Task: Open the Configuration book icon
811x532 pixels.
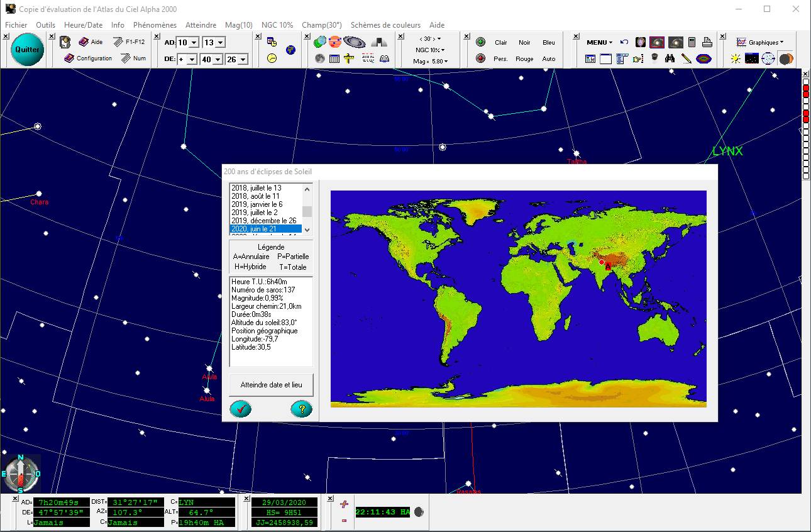Action: (x=70, y=58)
